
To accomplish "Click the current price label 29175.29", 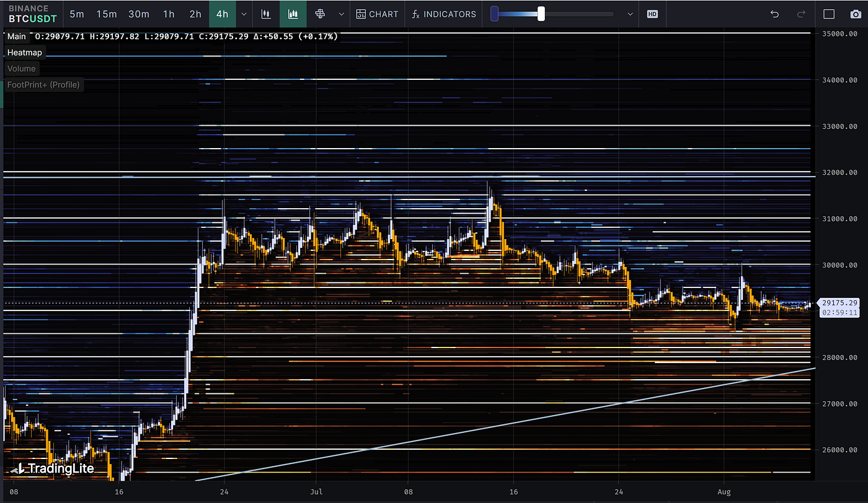I will (x=840, y=303).
